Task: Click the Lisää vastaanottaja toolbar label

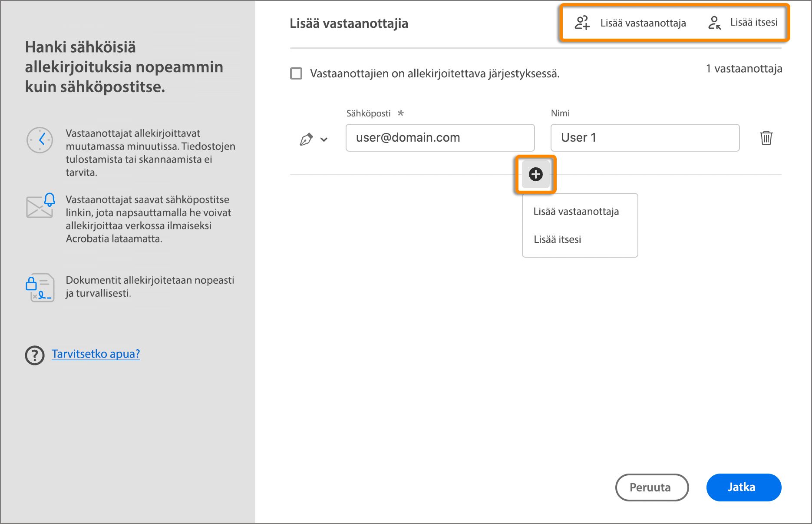Action: (643, 23)
